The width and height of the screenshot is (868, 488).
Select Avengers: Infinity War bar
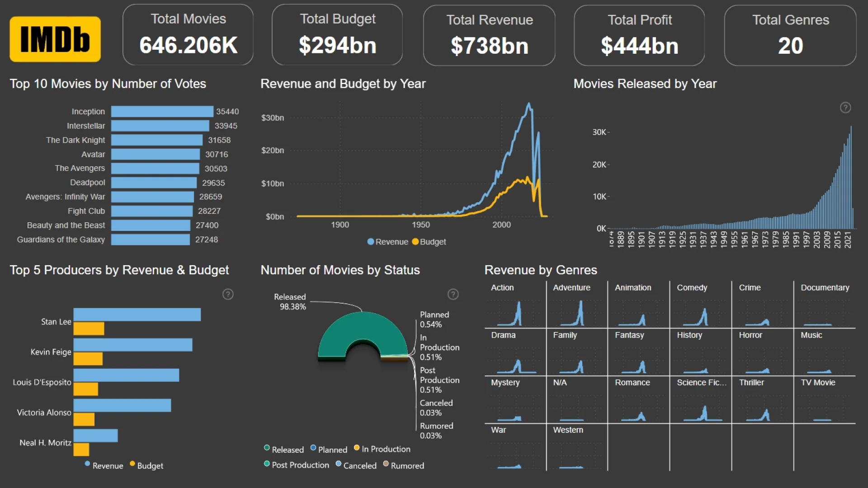152,197
